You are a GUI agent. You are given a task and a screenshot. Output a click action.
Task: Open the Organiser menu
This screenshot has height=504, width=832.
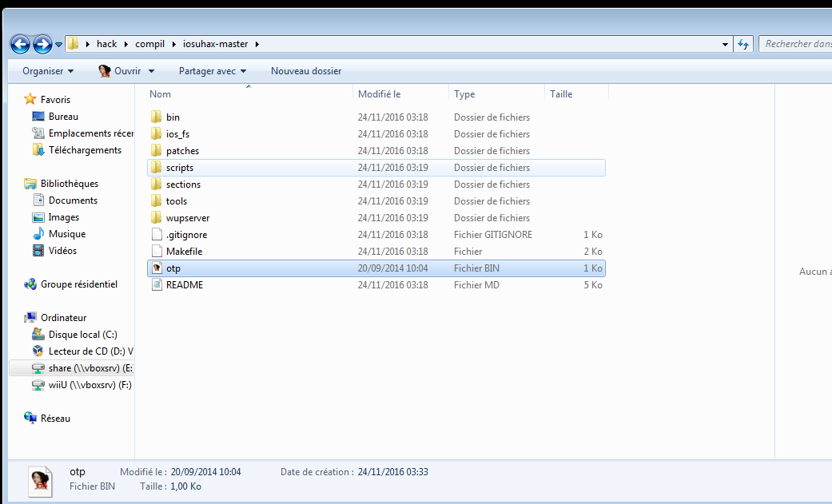coord(48,71)
